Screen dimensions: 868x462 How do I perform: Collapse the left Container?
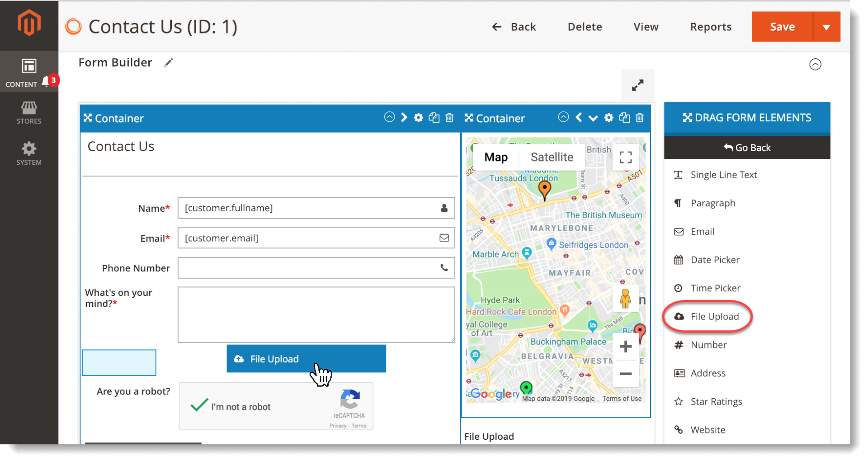389,117
